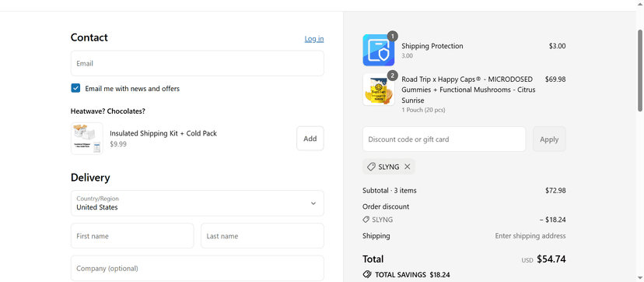Screen dimensions: 644x282
Task: Add the Insulated Shipping Kit to order
Action: [310, 139]
